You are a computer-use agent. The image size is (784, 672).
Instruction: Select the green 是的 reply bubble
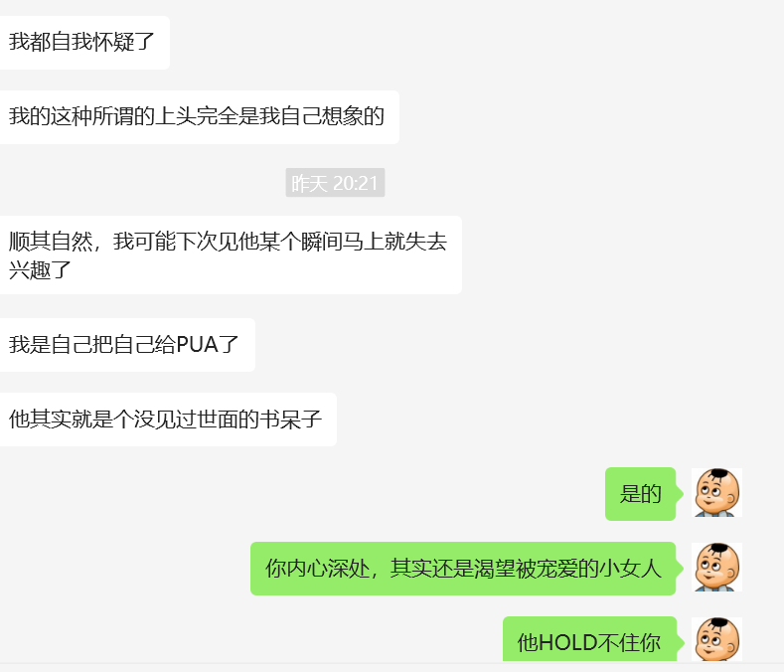pos(641,494)
